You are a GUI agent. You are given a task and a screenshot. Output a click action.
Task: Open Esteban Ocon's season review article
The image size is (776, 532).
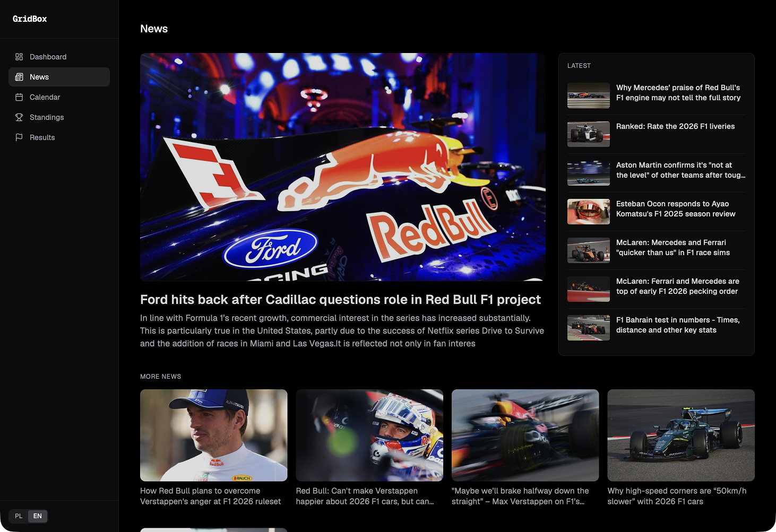tap(676, 209)
